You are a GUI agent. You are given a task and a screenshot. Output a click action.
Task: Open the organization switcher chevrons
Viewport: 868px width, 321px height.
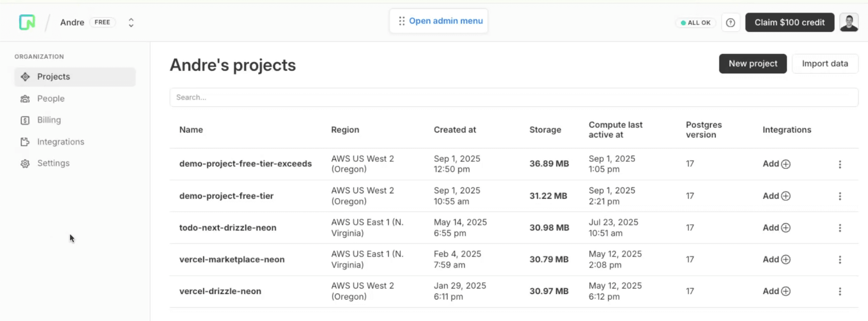(131, 22)
